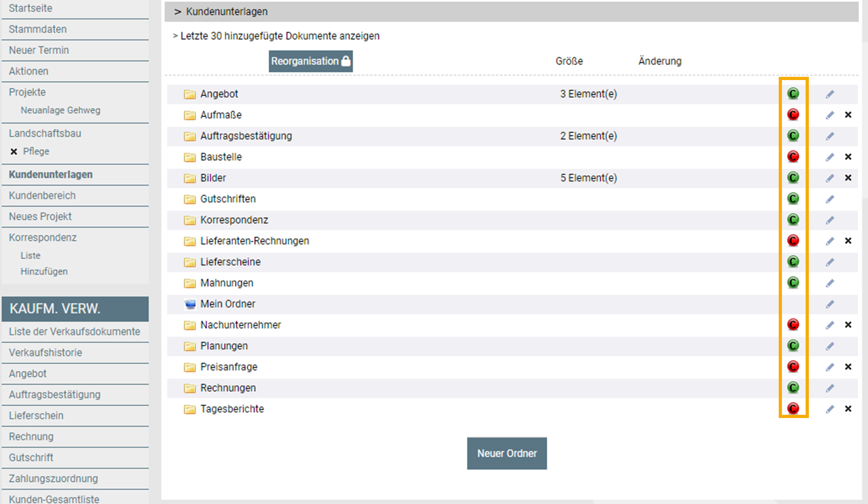Switch the red status circle for Lieferanten-Rechnungen
This screenshot has width=868, height=504.
tap(793, 241)
